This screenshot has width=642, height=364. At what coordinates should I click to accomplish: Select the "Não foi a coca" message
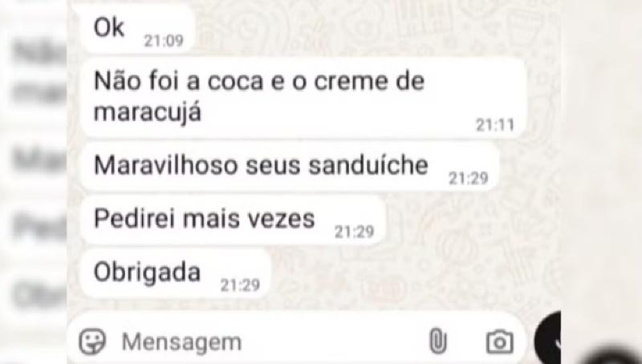[x=303, y=97]
